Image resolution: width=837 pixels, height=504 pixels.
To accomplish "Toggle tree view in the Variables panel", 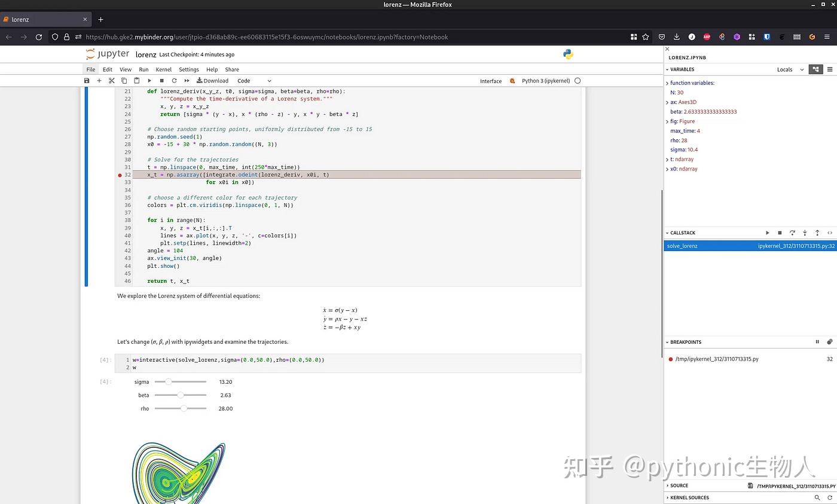I will tap(815, 69).
